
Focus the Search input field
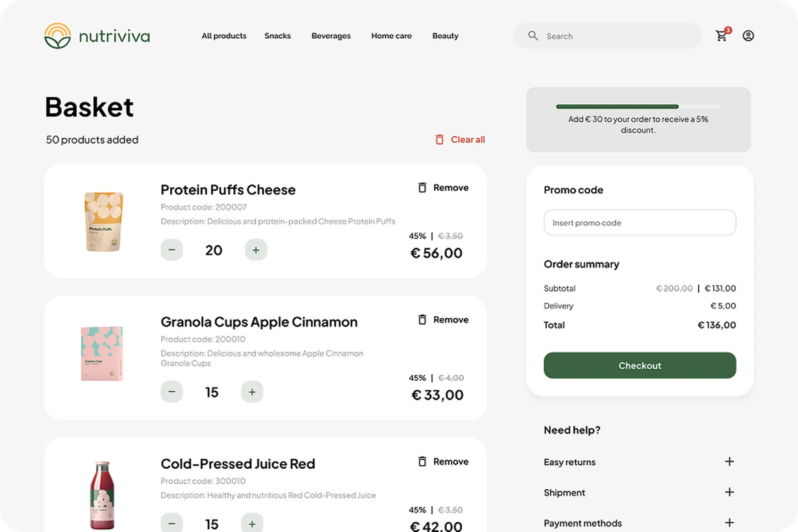pyautogui.click(x=608, y=36)
